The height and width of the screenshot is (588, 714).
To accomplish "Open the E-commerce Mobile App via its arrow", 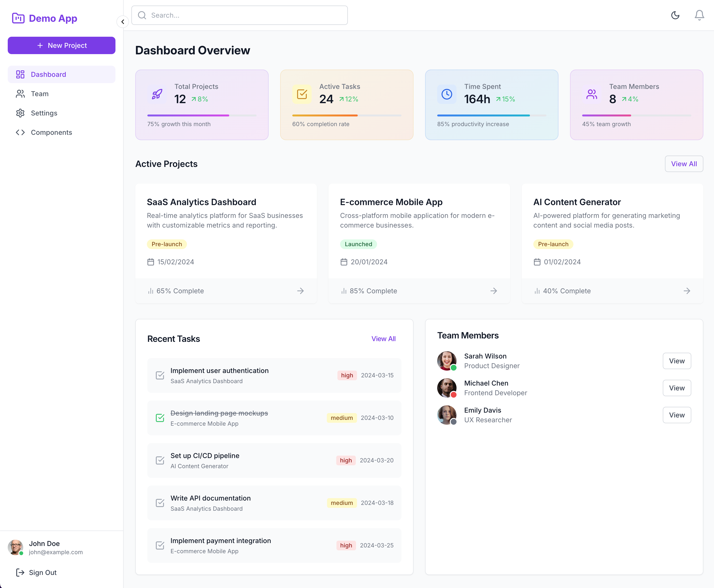I will [x=494, y=291].
